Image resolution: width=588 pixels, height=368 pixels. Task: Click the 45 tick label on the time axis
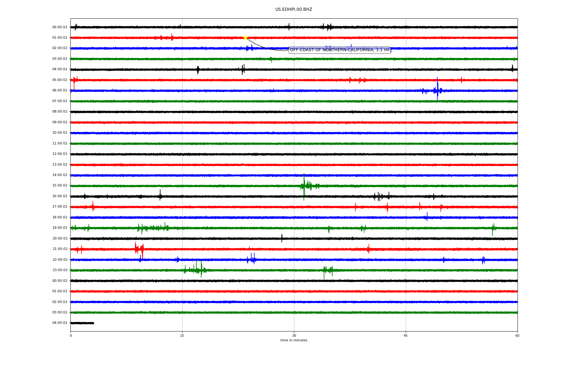point(406,335)
